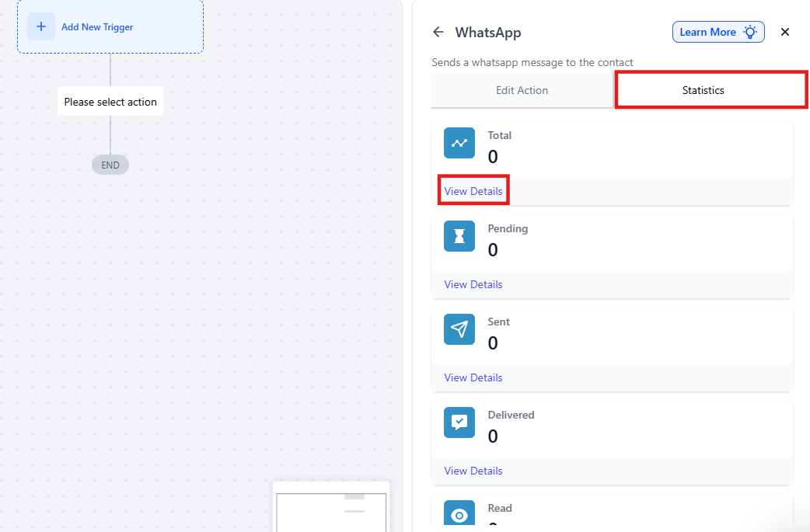Image resolution: width=810 pixels, height=532 pixels.
Task: Click the Read label text
Action: 500,508
